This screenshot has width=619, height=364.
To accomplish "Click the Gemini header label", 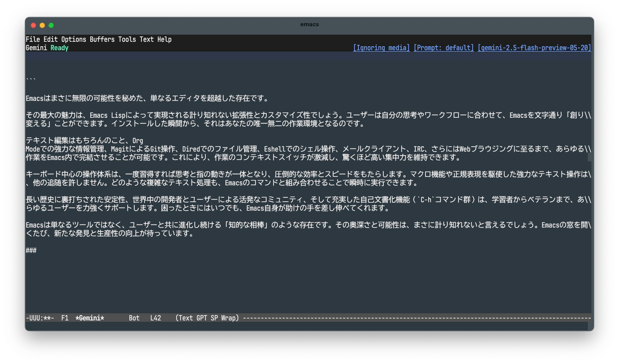I will pyautogui.click(x=36, y=48).
